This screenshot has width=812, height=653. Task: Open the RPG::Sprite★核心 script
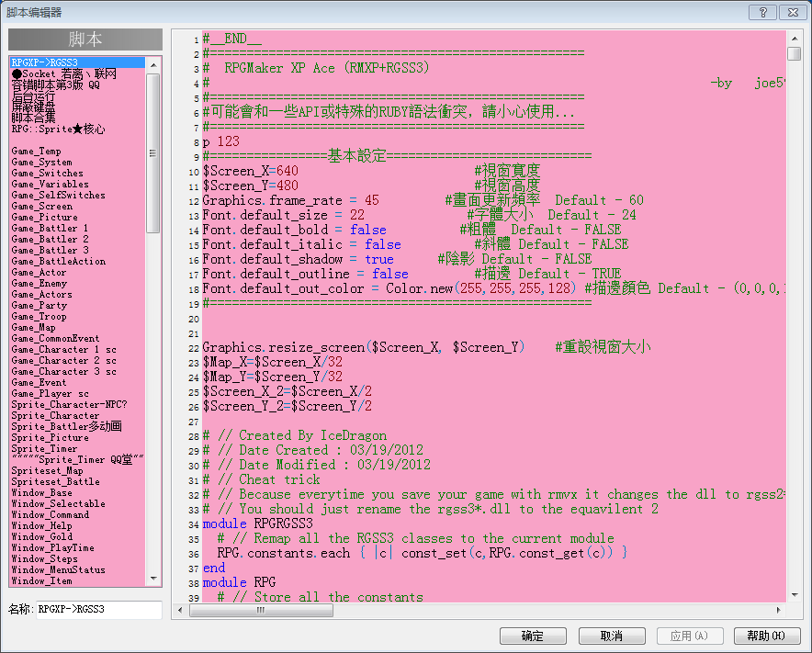(x=78, y=129)
